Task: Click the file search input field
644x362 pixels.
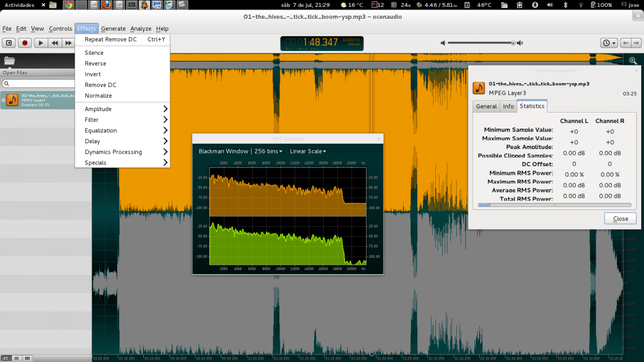Action: click(x=39, y=84)
